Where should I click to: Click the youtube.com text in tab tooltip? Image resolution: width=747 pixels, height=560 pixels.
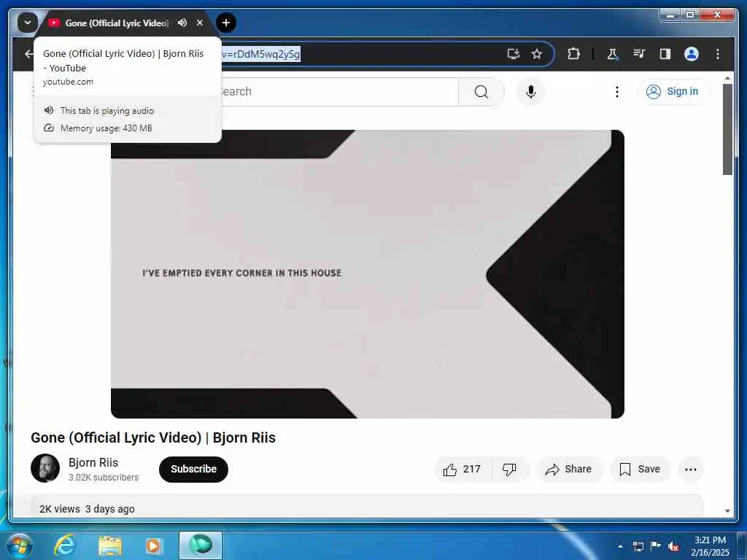point(68,82)
